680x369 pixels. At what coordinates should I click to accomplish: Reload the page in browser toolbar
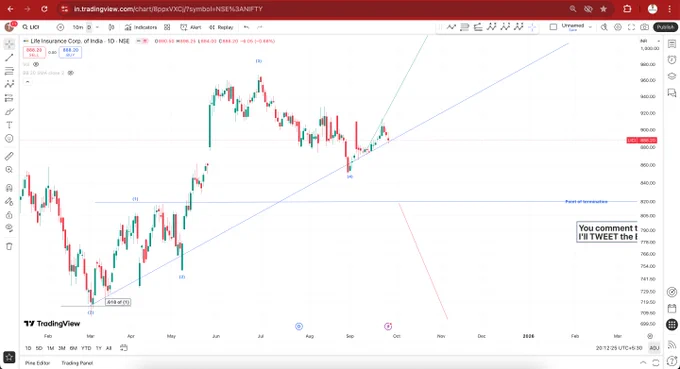pos(44,9)
